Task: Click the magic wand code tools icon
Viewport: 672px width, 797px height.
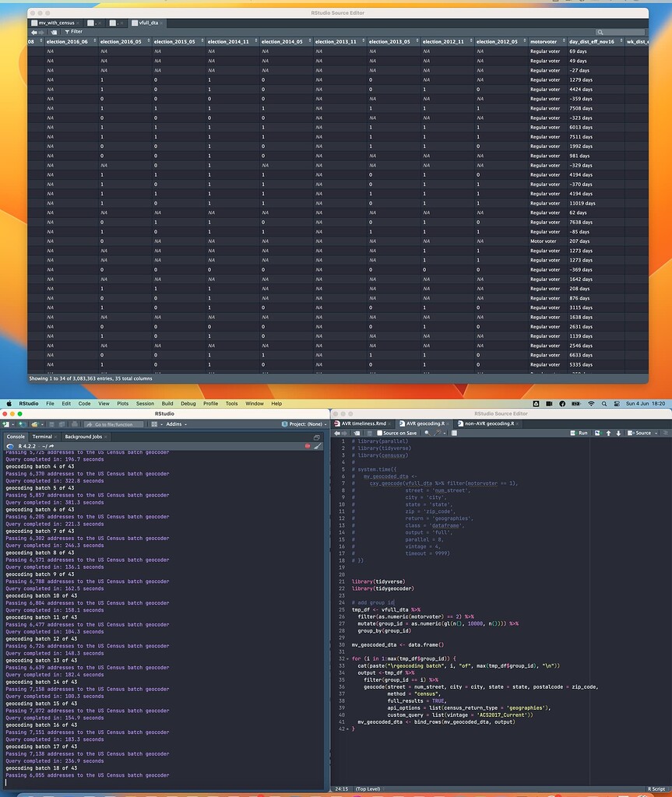Action: tap(437, 434)
